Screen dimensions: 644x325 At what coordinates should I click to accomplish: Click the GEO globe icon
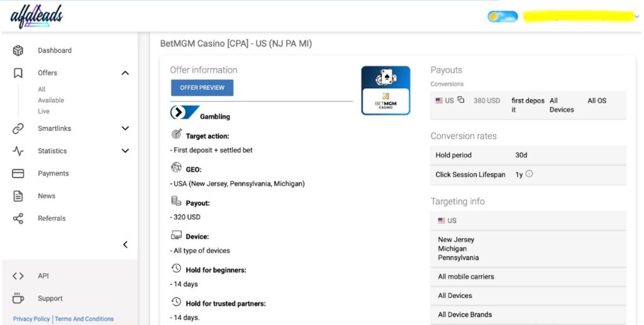(x=176, y=168)
